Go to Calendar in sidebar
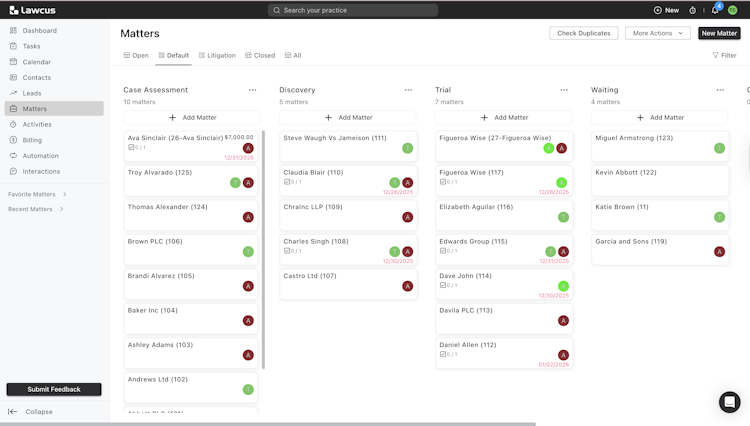Viewport: 750px width, 426px height. pos(37,62)
